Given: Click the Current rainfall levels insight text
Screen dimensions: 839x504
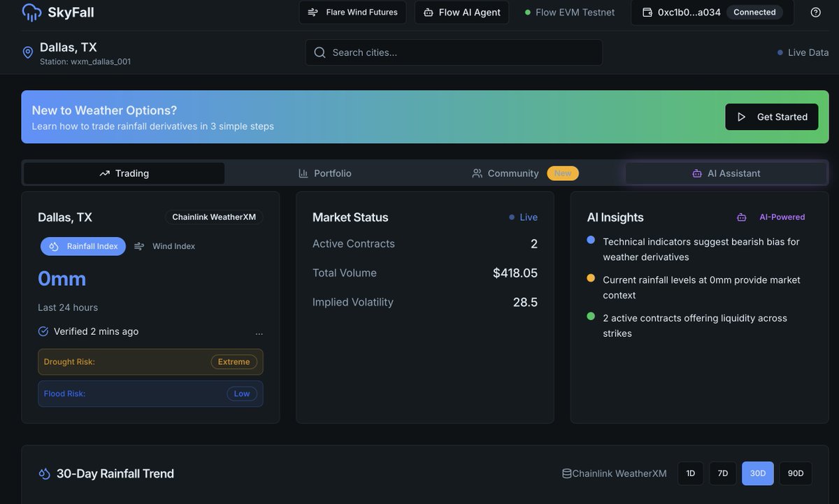Looking at the screenshot, I should click(702, 287).
